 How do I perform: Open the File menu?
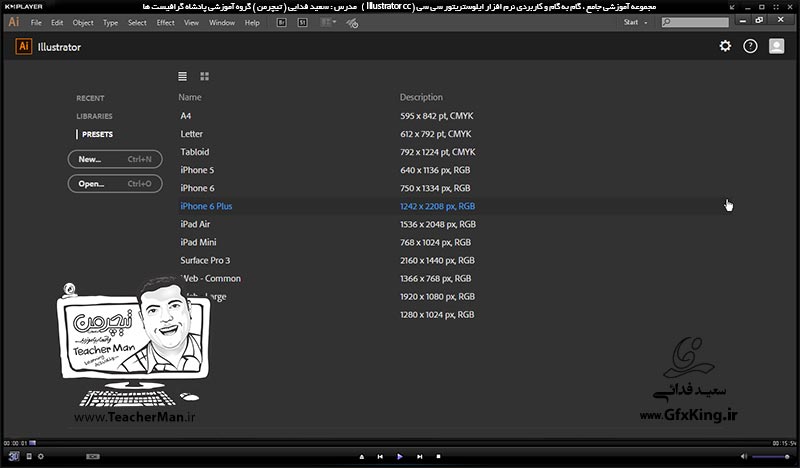click(36, 22)
